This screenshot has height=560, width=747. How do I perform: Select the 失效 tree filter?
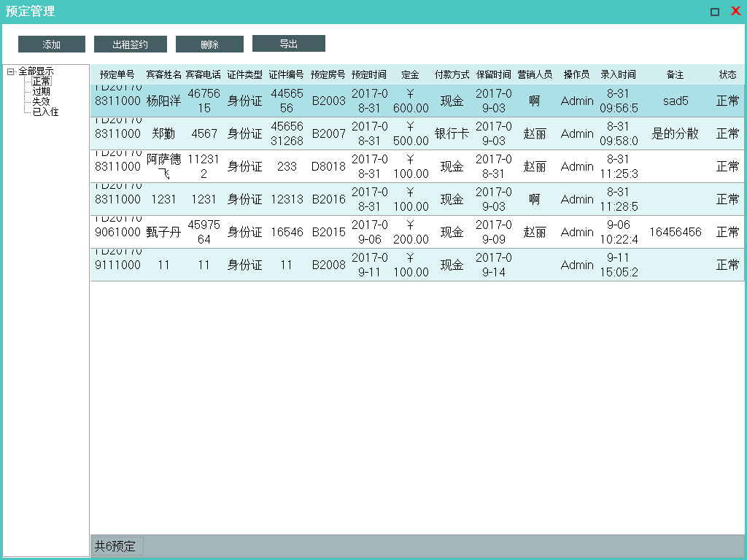click(x=42, y=102)
